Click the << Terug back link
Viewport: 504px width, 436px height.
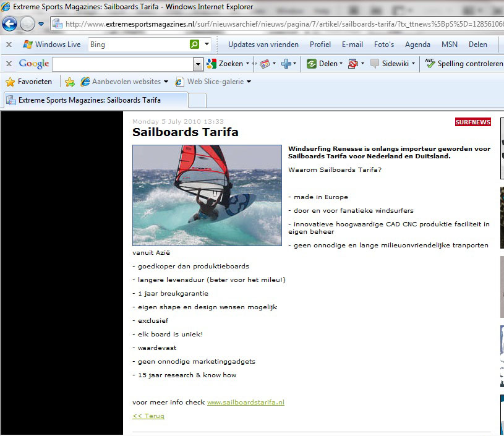pyautogui.click(x=148, y=416)
